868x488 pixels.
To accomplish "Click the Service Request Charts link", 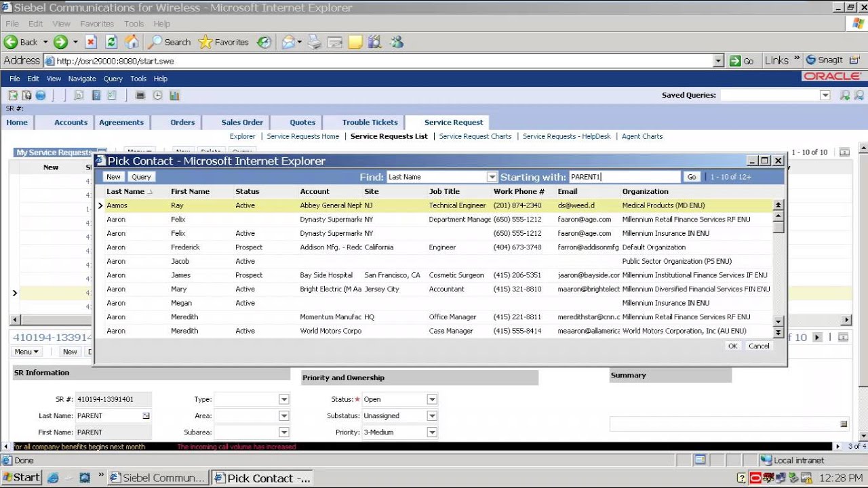I will pos(475,136).
